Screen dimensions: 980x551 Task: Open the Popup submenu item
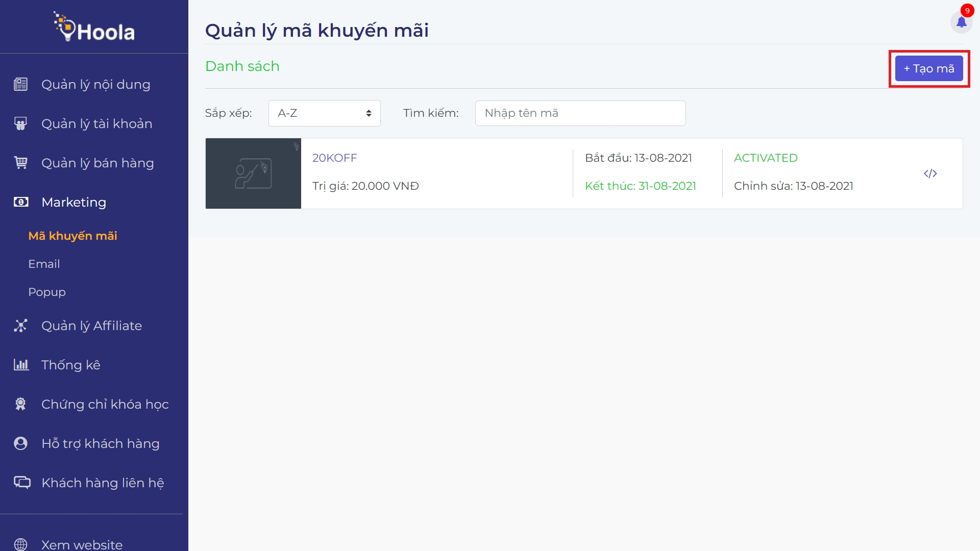tap(47, 292)
